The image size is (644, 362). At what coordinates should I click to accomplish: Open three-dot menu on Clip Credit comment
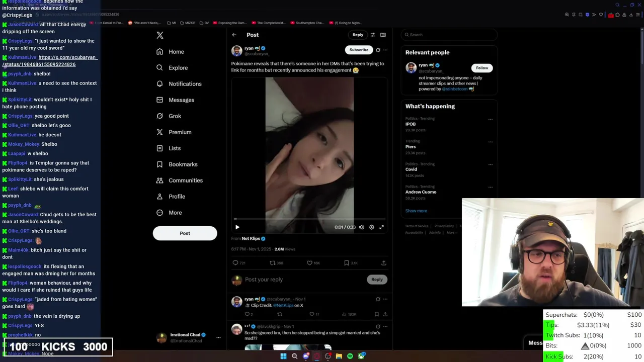[385, 299]
